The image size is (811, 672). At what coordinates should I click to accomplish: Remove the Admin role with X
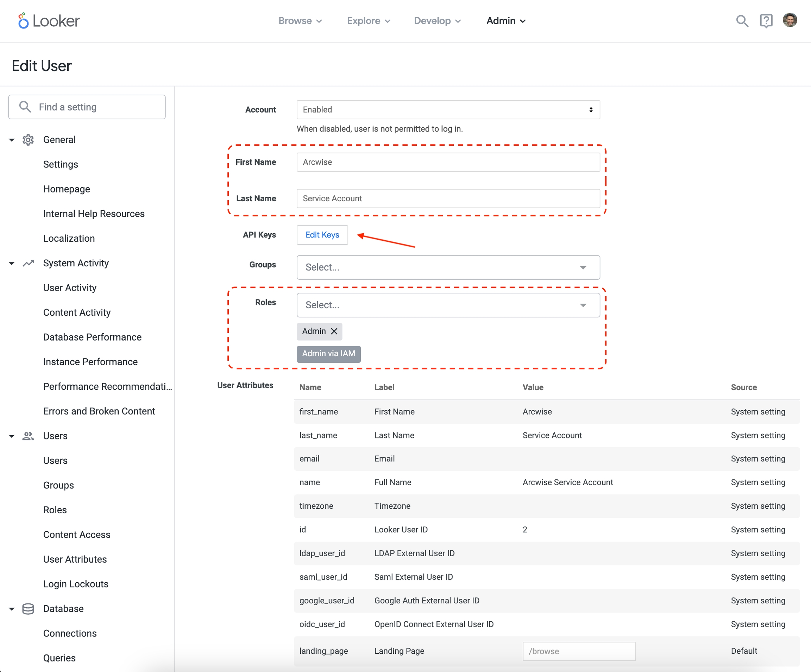click(x=334, y=331)
